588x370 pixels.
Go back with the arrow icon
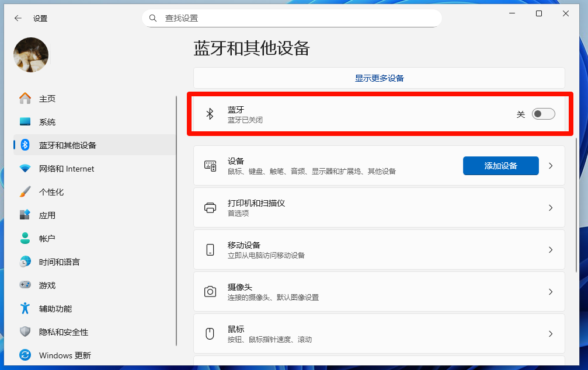[18, 18]
